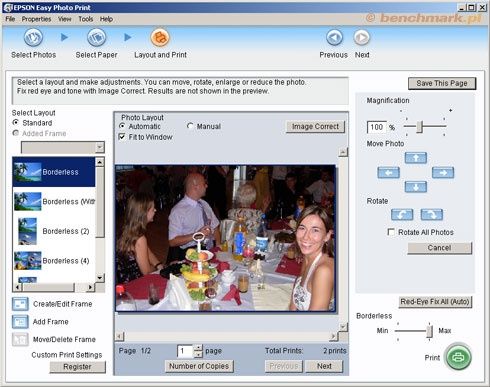490x387 pixels.
Task: Move photo up with the up arrow
Action: [416, 157]
